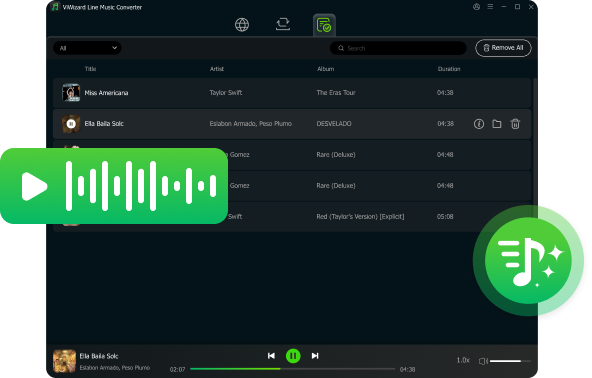
Task: Open the hamburger menu icon
Action: (x=490, y=7)
